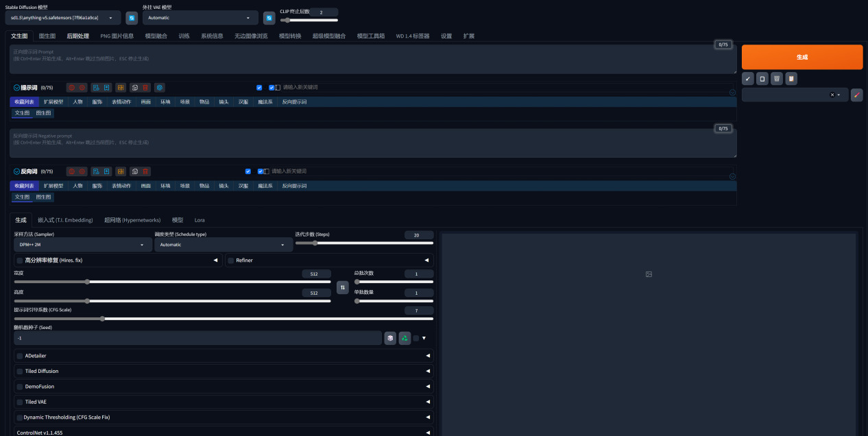Click the Seed input field
Screen dimensions: 868x436
pos(198,338)
